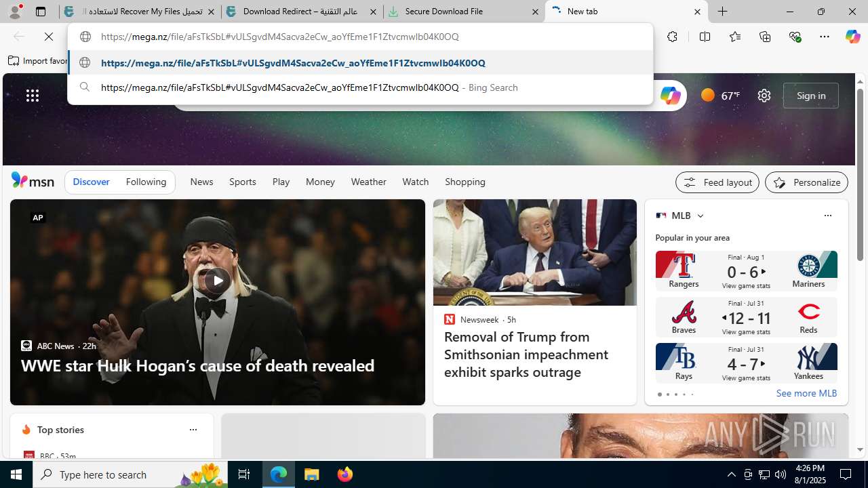
Task: Stop loading the page with the X button
Action: 49,37
